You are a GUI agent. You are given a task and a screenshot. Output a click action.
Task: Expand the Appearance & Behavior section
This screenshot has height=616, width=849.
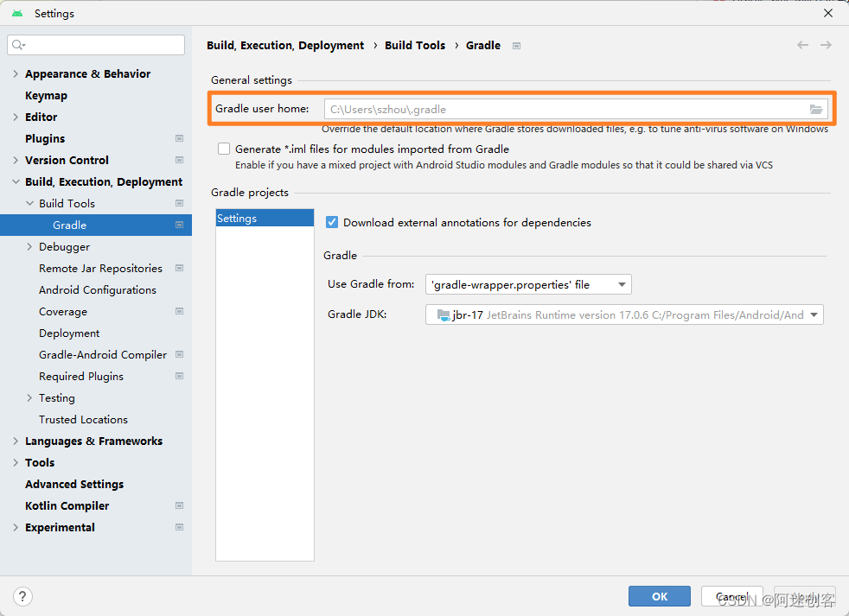point(16,73)
